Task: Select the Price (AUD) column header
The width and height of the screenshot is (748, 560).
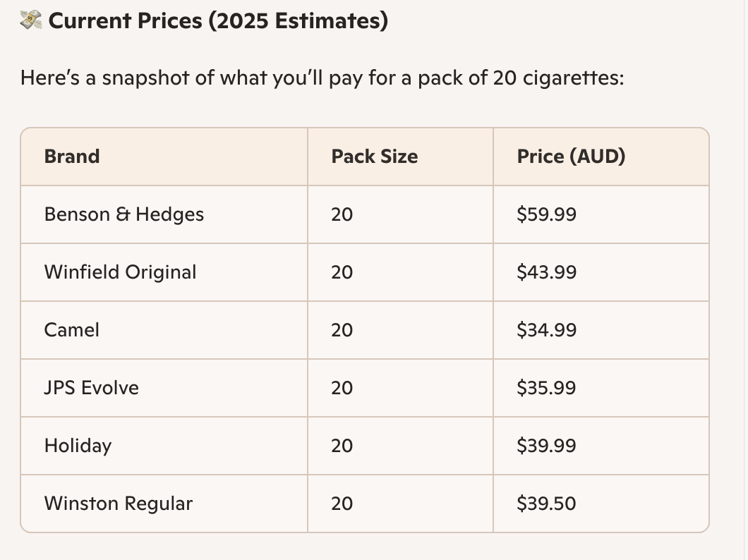Action: [571, 156]
